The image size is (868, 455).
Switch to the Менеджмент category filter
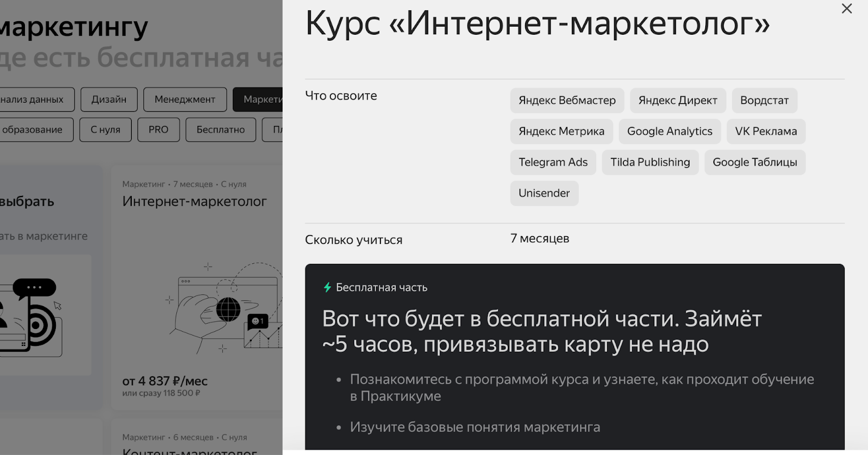coord(184,99)
